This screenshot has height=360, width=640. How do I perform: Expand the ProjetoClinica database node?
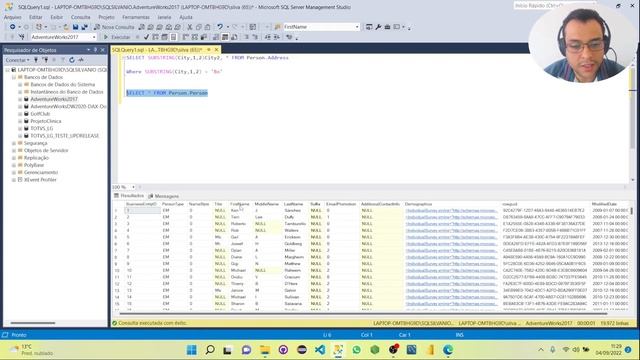point(20,121)
